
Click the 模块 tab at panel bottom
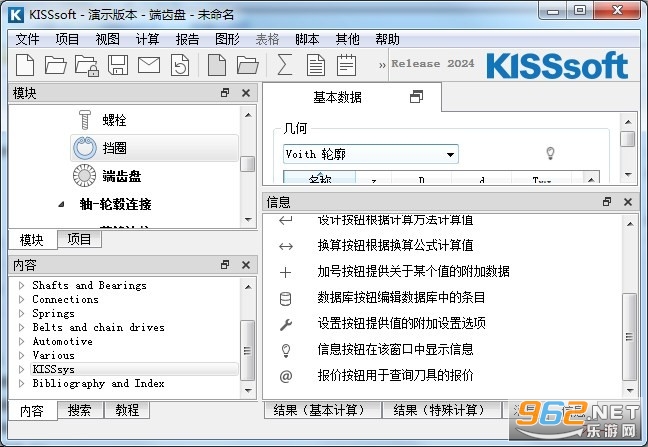click(x=31, y=240)
